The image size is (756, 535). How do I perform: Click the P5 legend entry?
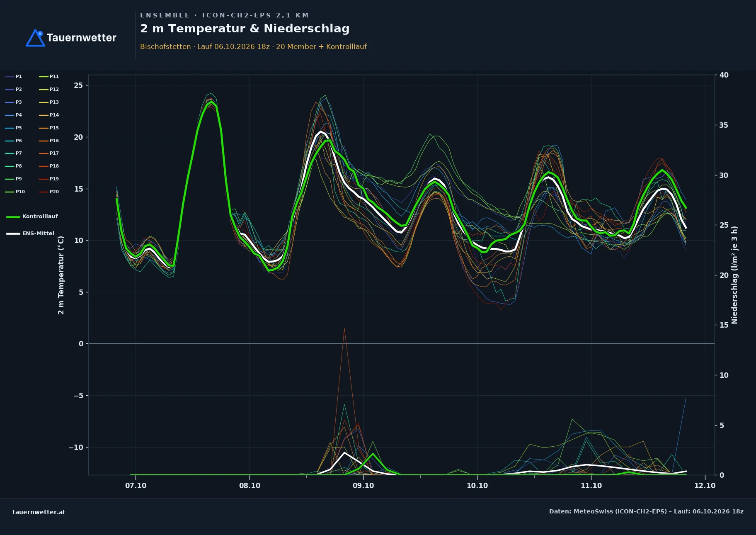pos(13,128)
